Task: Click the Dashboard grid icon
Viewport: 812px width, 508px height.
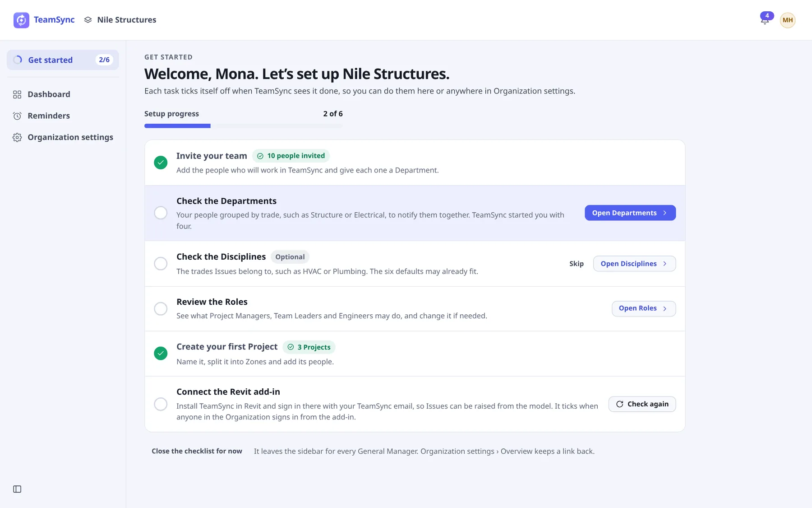Action: pos(17,94)
